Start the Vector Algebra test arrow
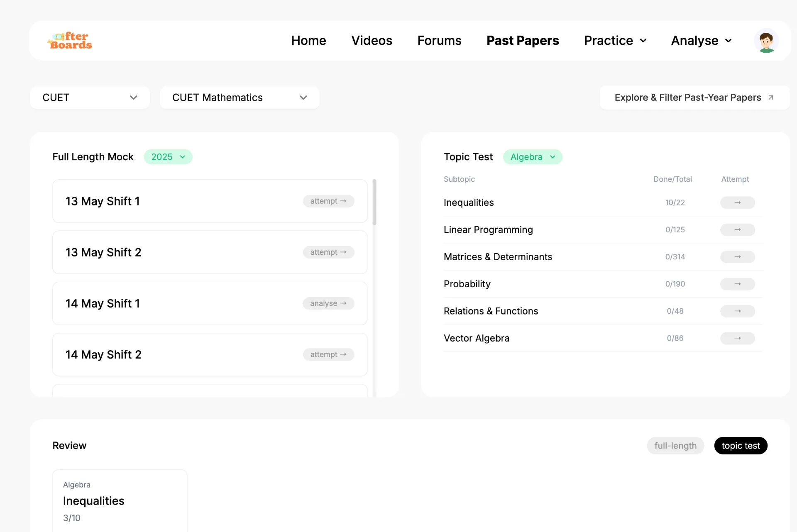 point(737,338)
